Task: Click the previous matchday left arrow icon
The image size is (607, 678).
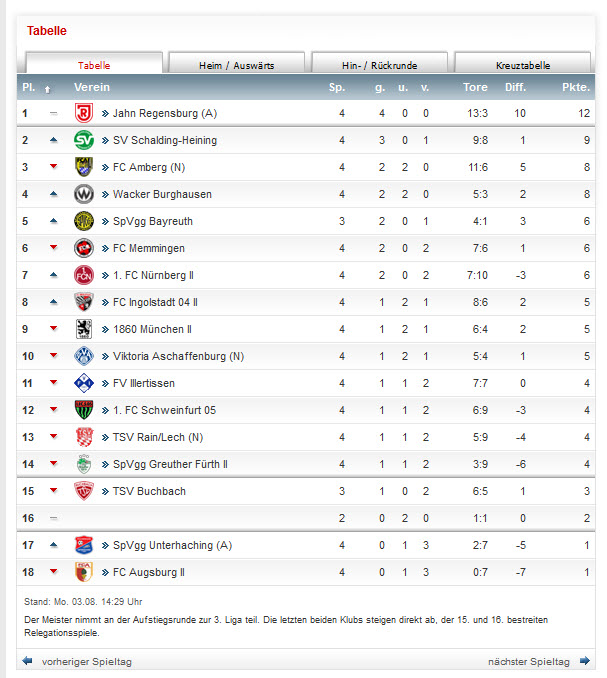Action: [27, 661]
